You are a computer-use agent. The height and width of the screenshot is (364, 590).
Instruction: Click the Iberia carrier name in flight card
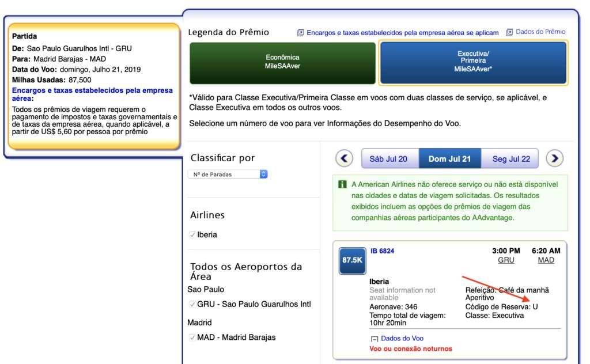pyautogui.click(x=379, y=281)
